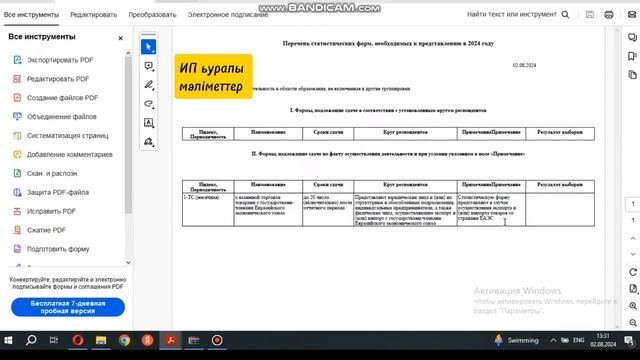Click the zoom in magnifier

(x=633, y=306)
